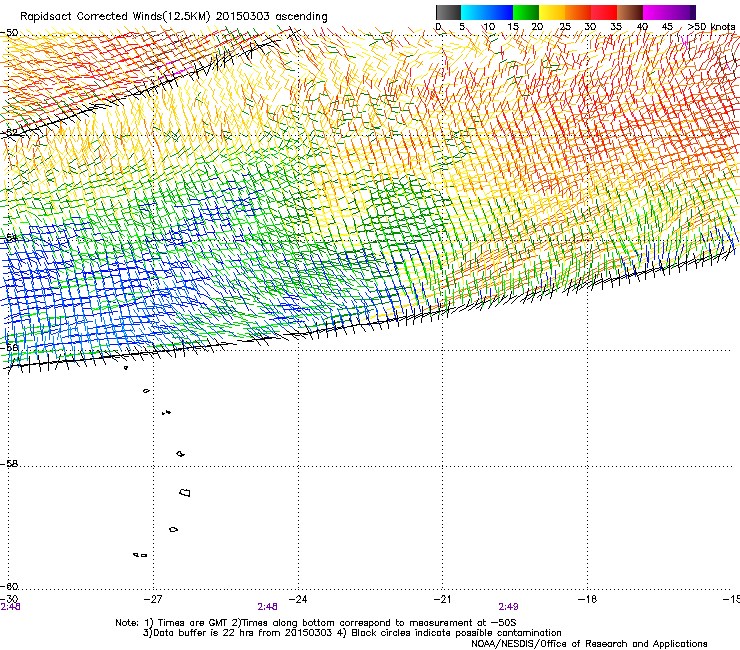740x650 pixels.
Task: Click the '2:48' time label below -30
Action: [x=10, y=607]
